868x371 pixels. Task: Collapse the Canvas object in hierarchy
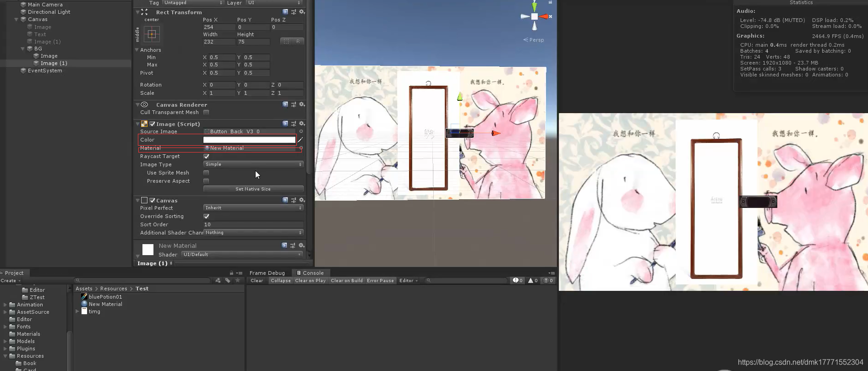point(16,19)
